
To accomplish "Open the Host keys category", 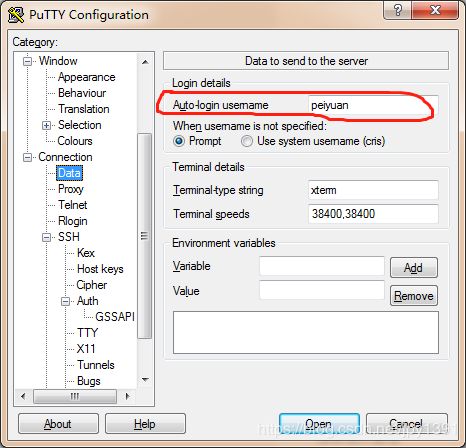I will (100, 269).
